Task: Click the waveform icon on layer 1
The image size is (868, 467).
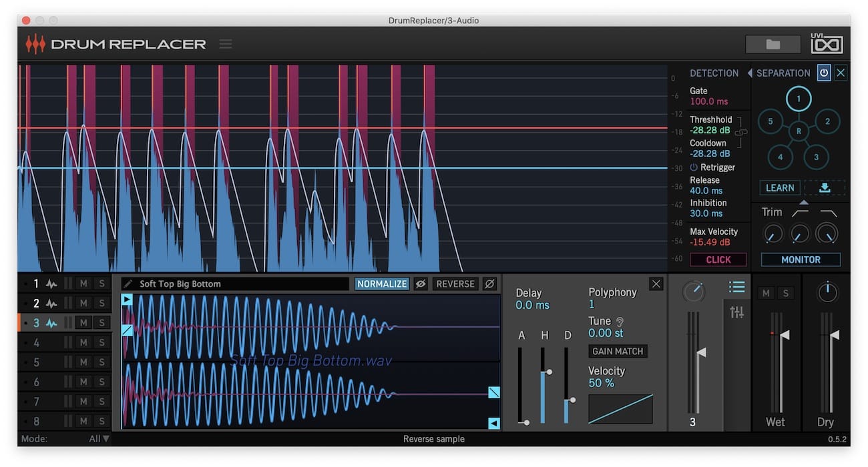Action: [x=51, y=284]
